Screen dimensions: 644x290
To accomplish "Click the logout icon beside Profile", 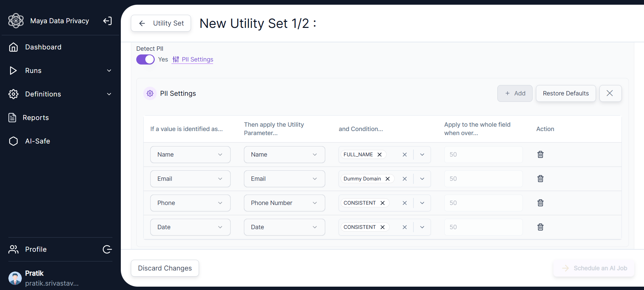I will pos(107,249).
